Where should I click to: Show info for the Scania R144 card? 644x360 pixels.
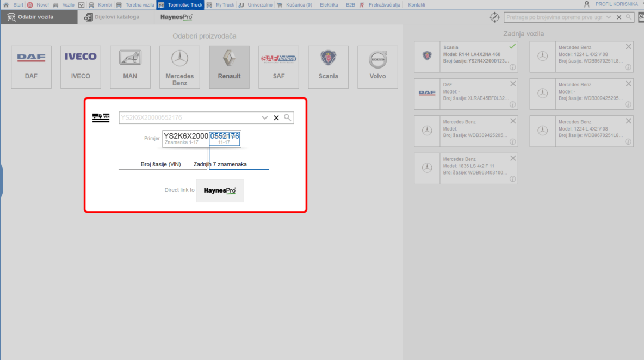[x=512, y=67]
